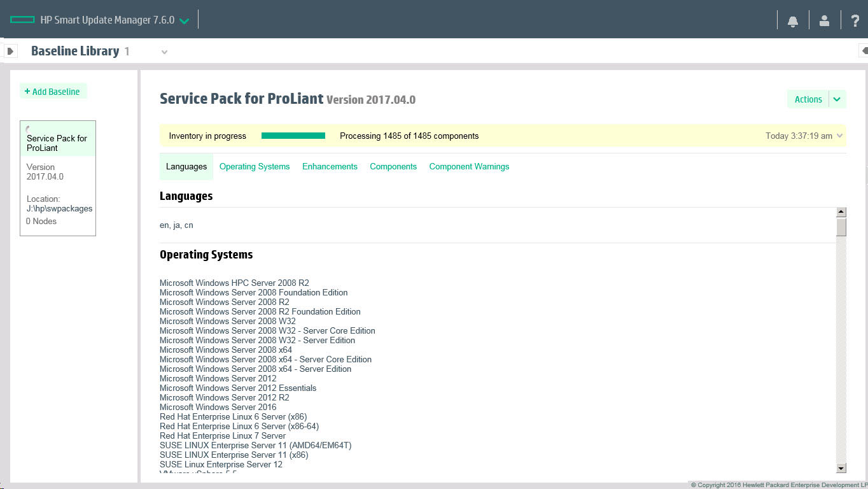Click 'Microsoft Windows Server 2012 Essentials' entry
868x489 pixels.
238,388
